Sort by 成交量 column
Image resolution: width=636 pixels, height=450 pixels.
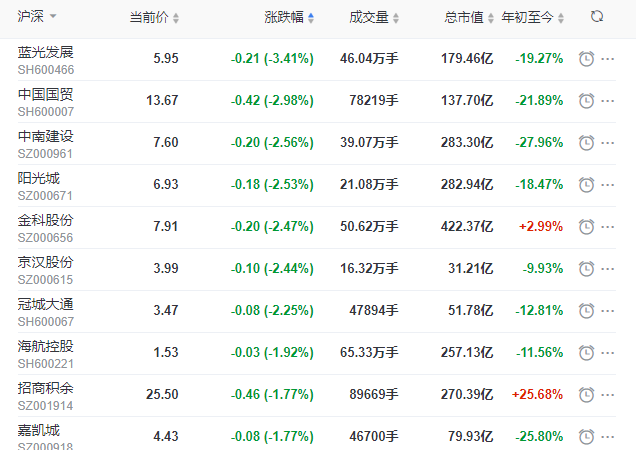click(x=374, y=17)
